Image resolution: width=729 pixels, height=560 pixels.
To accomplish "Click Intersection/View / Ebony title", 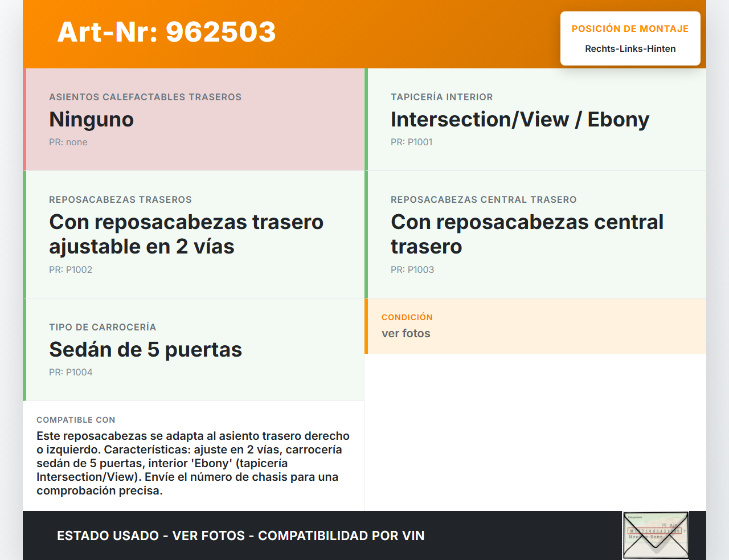I will [x=519, y=120].
